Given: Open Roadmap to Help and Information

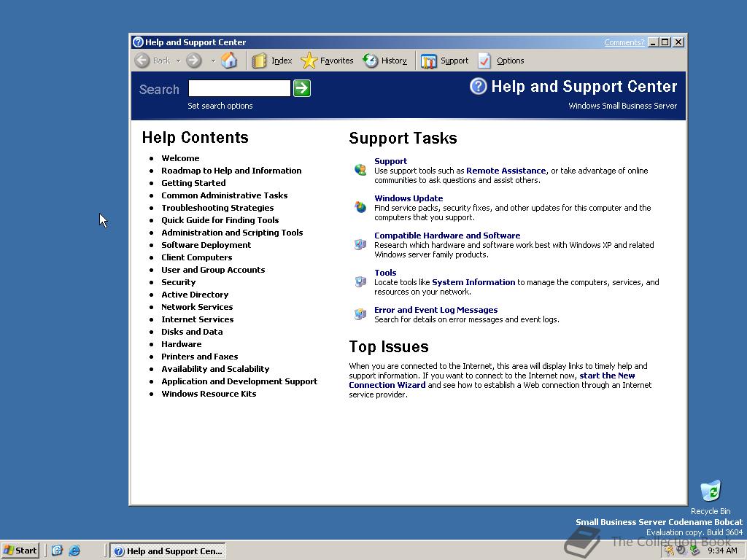Looking at the screenshot, I should pyautogui.click(x=231, y=171).
